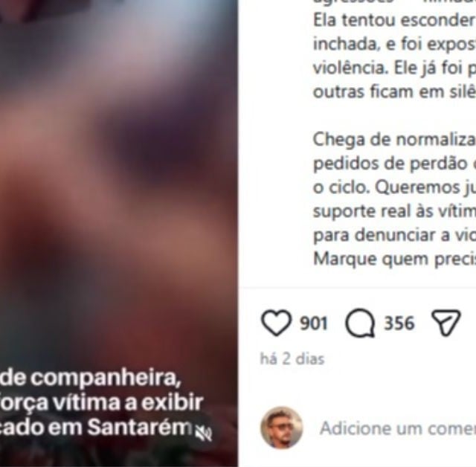This screenshot has height=467, width=476.
Task: Click the "suporte real às" caption line
Action: pyautogui.click(x=394, y=211)
